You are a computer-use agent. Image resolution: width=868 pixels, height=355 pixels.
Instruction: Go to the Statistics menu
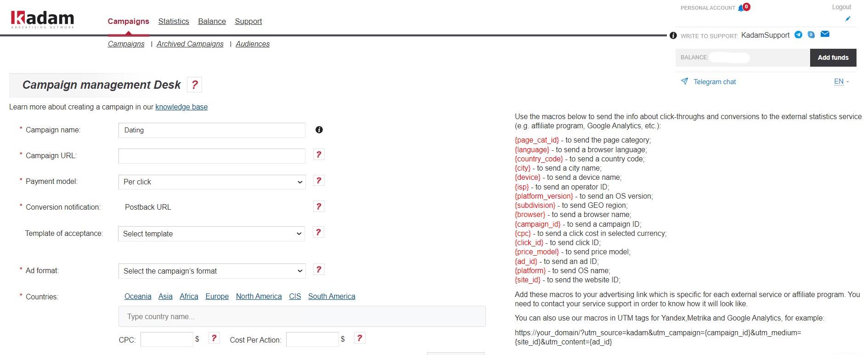pos(174,21)
